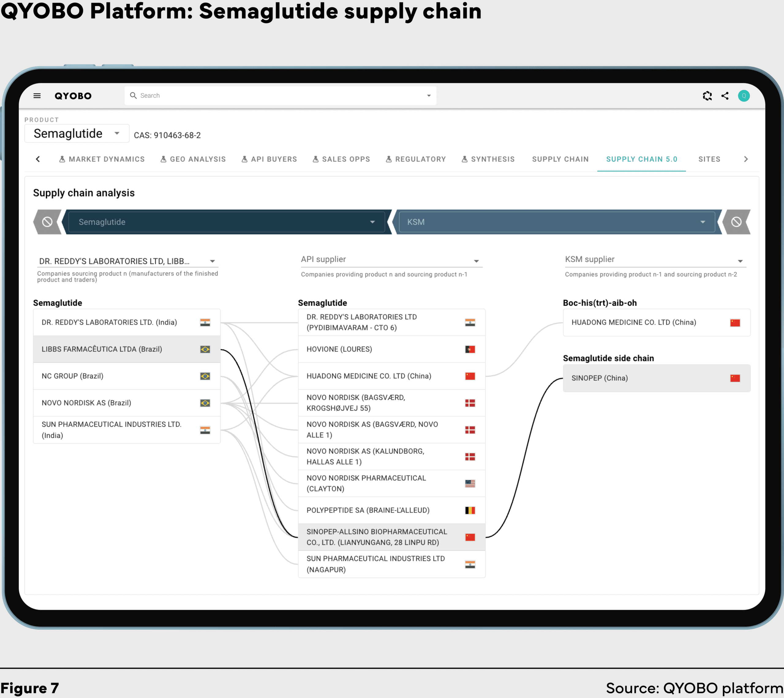Click the share icon in header
Screen dimensions: 784x698
[725, 96]
